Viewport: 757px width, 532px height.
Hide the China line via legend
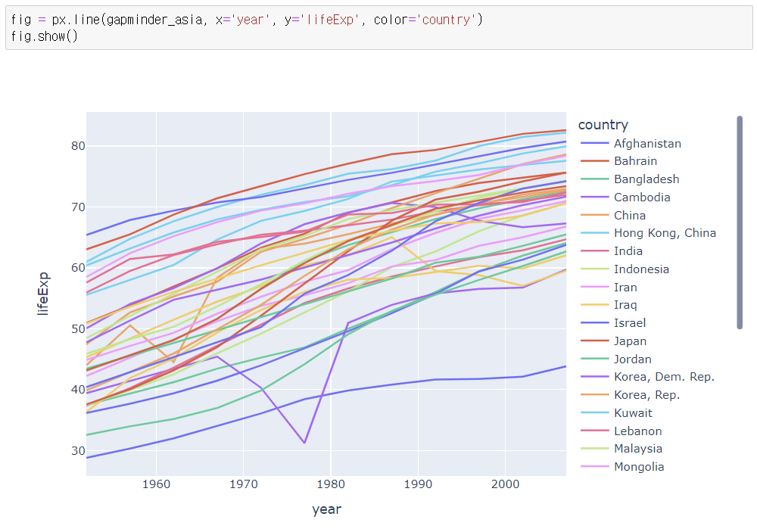(613, 216)
